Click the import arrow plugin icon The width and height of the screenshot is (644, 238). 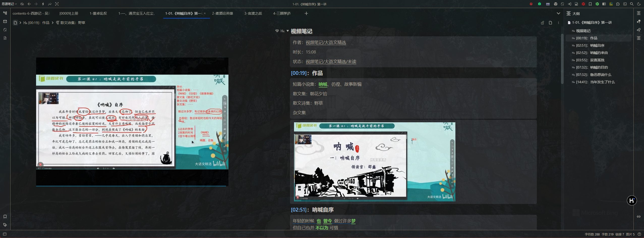570,4
